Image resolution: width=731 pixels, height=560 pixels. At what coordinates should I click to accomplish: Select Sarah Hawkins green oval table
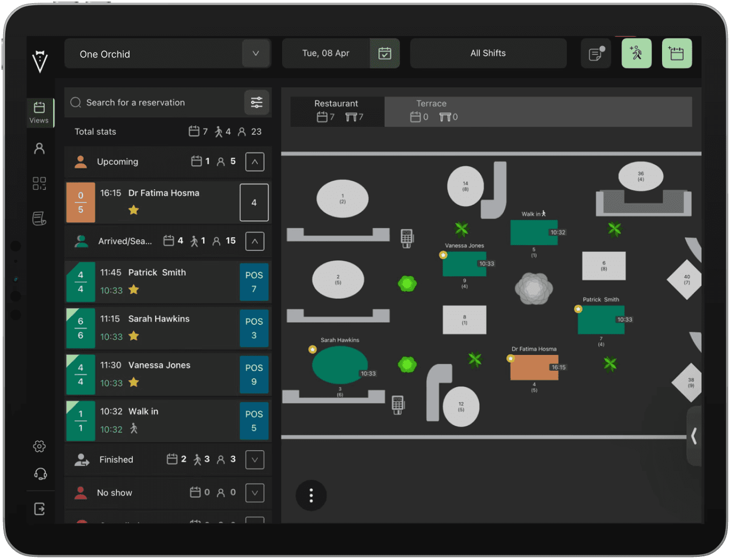pos(339,365)
